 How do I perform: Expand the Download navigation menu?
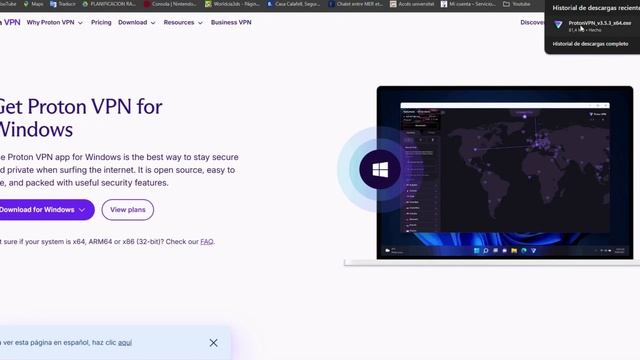(137, 22)
